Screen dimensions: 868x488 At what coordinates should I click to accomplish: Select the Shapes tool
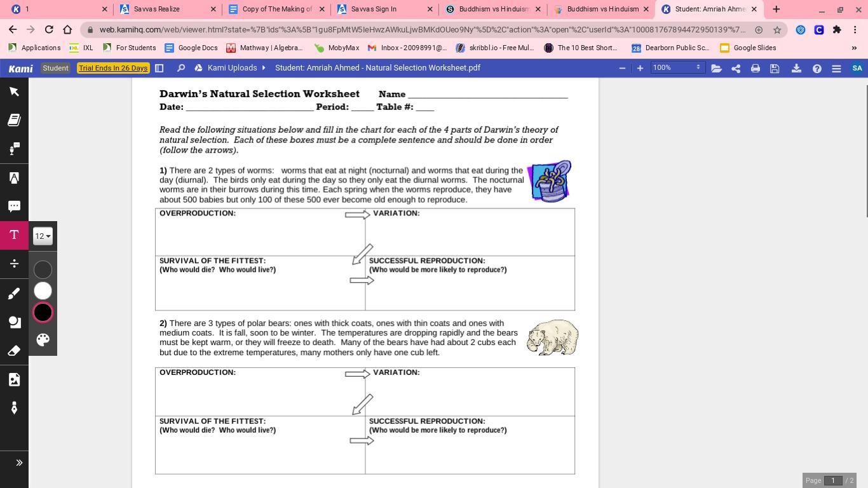[x=14, y=322]
